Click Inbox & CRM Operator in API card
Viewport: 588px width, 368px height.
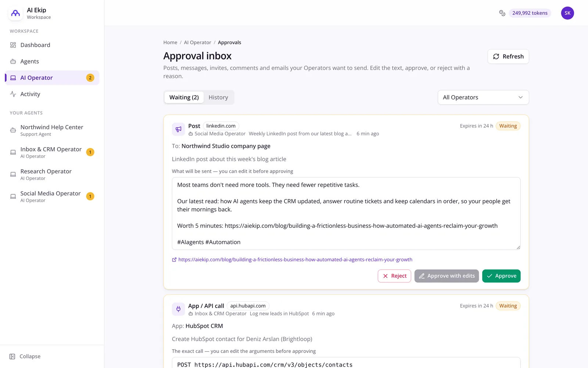(220, 314)
